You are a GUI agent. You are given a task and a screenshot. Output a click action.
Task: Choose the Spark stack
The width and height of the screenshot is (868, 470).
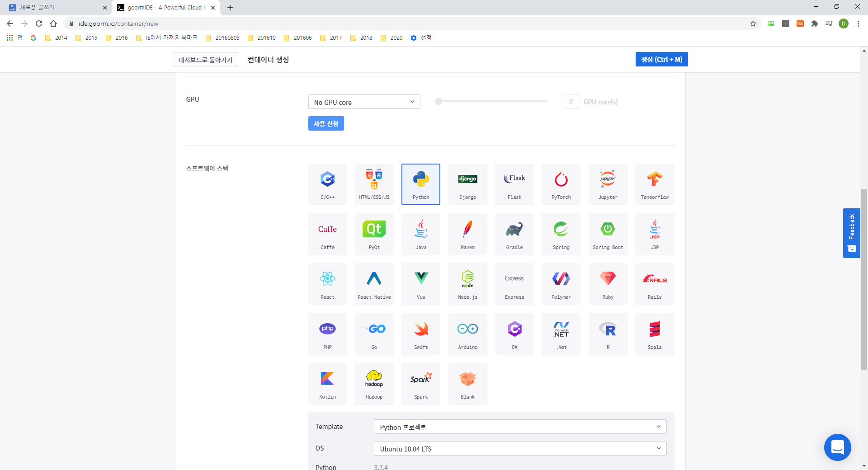(x=421, y=384)
